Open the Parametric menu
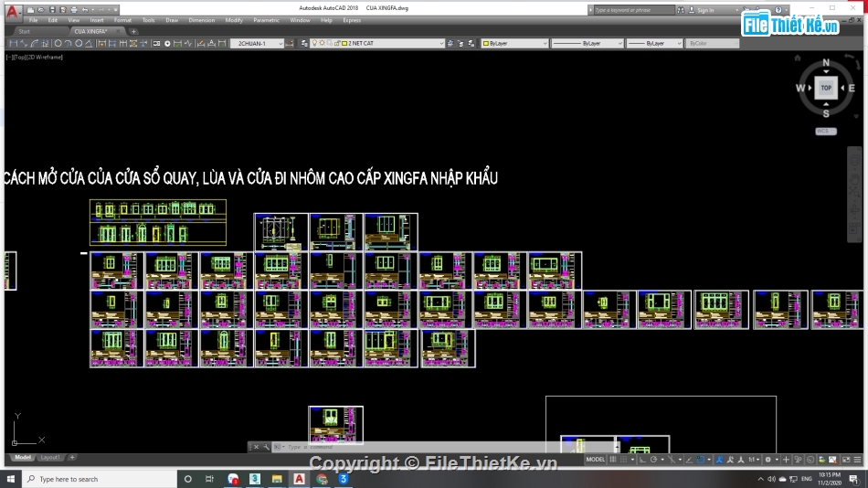Image resolution: width=868 pixels, height=488 pixels. (x=266, y=20)
